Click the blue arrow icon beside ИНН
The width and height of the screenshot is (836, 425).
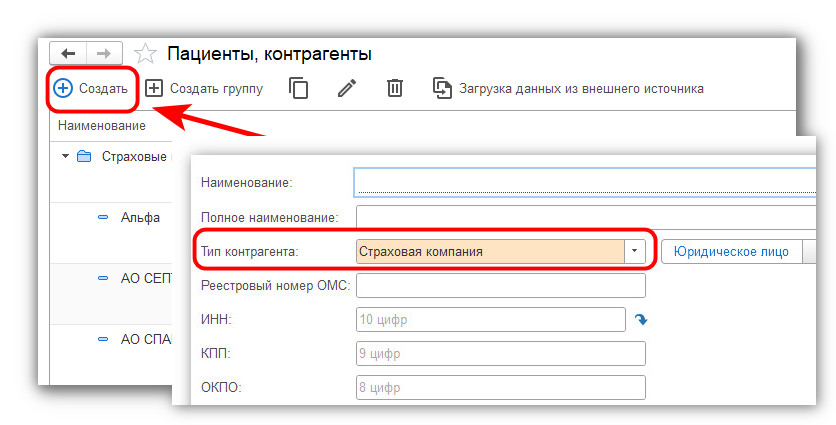(x=640, y=319)
